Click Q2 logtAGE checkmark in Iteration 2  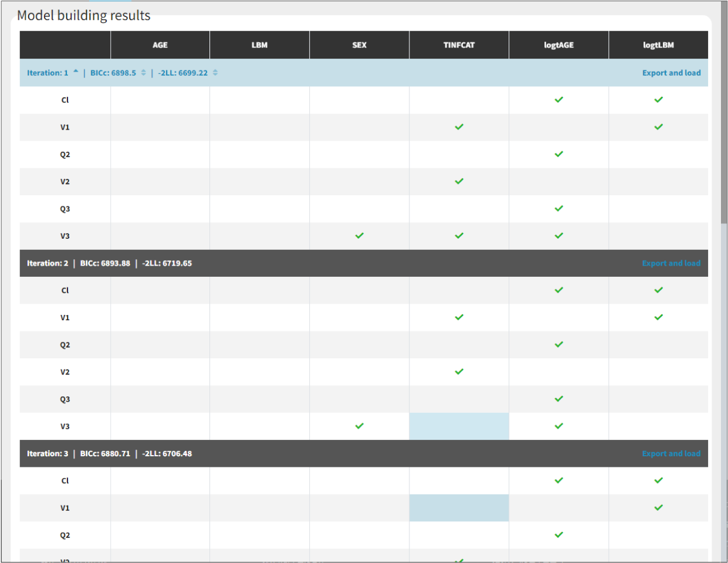click(558, 344)
